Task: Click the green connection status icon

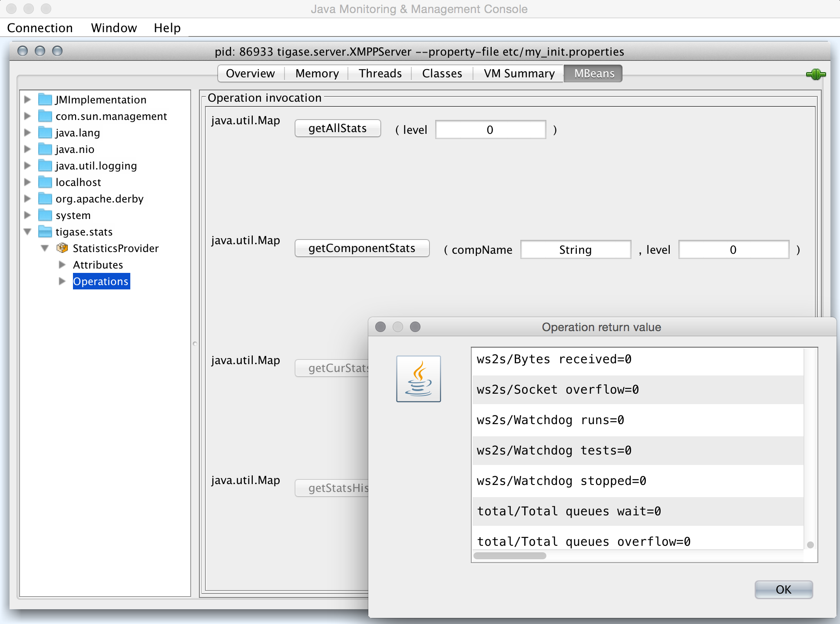Action: click(x=816, y=74)
